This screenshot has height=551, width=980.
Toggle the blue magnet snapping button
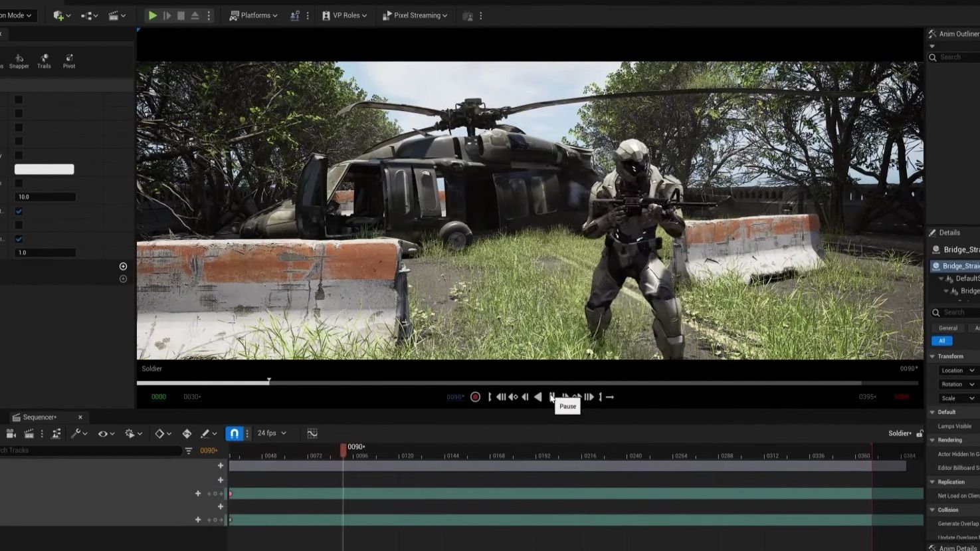pos(234,433)
